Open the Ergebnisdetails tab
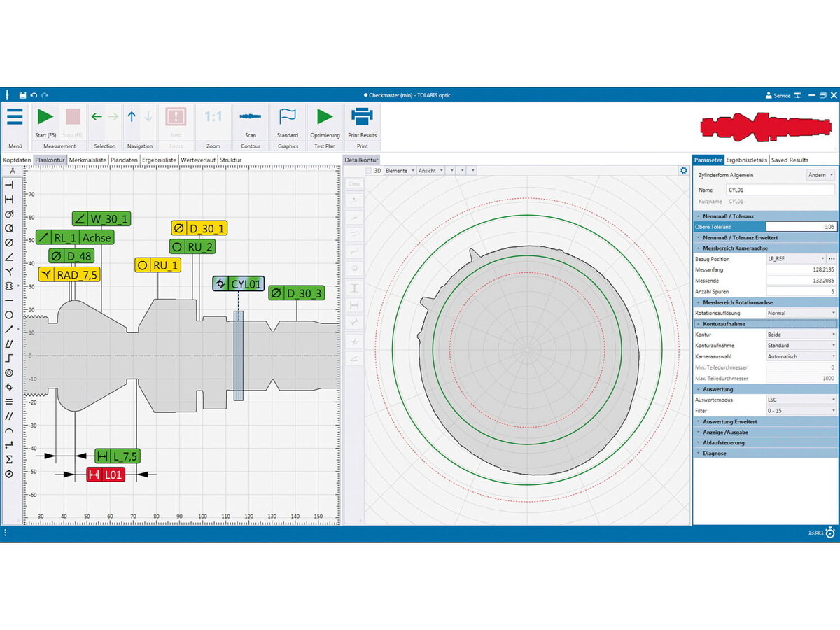The width and height of the screenshot is (840, 630). pyautogui.click(x=746, y=160)
